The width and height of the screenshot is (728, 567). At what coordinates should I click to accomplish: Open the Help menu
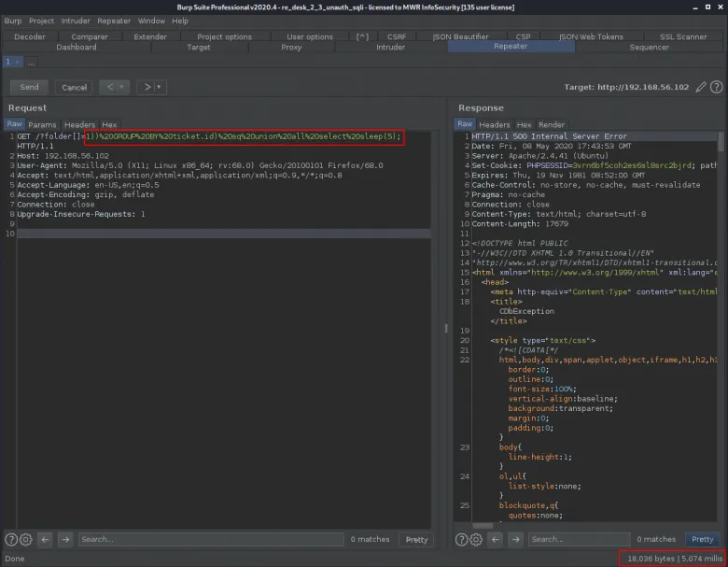tap(180, 21)
